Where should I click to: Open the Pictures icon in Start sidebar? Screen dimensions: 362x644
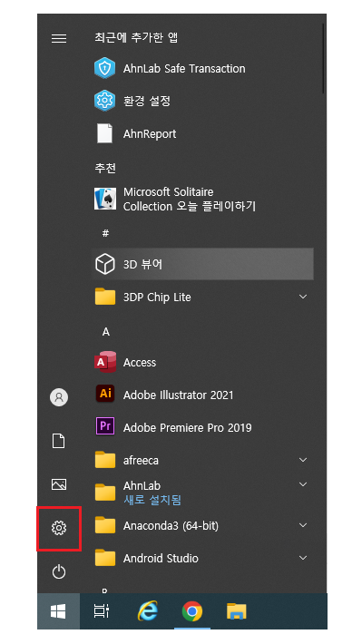[x=59, y=484]
